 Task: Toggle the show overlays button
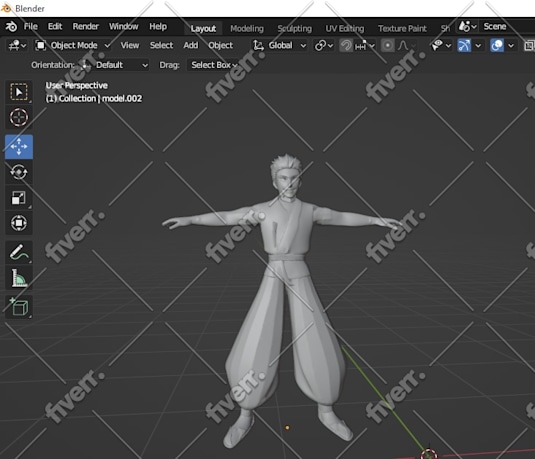point(497,45)
